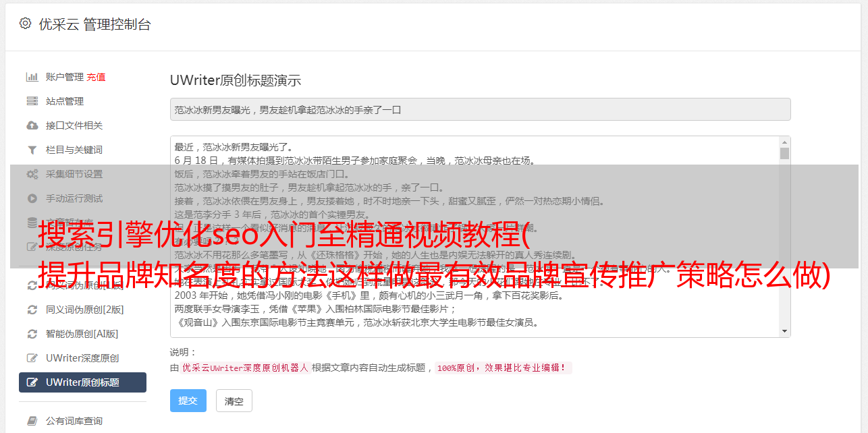The image size is (868, 433).
Task: Click the bar chart icon for 账户管理
Action: point(32,77)
